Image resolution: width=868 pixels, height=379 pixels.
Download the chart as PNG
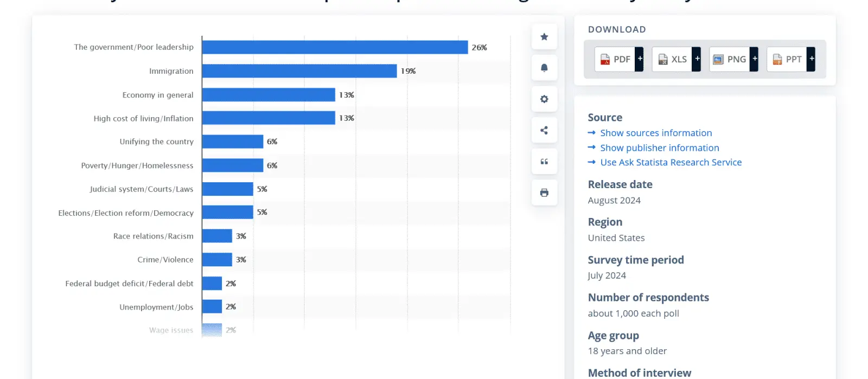(730, 59)
